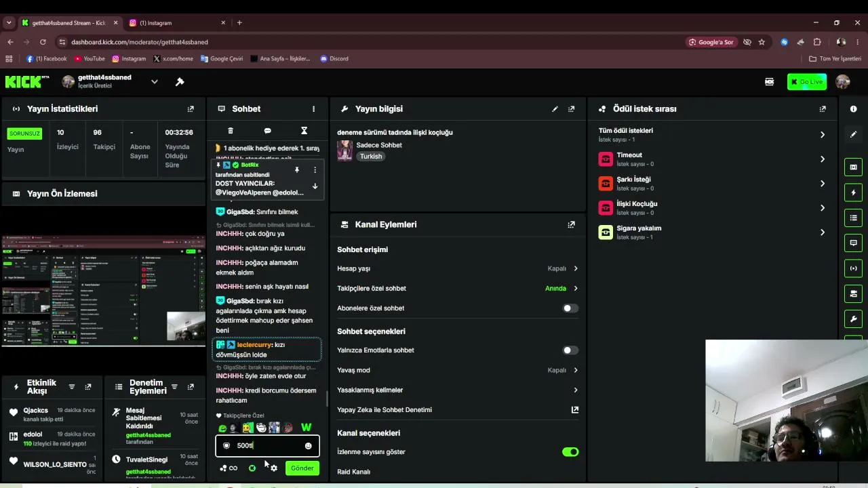Click the chat message input field

pos(267,445)
